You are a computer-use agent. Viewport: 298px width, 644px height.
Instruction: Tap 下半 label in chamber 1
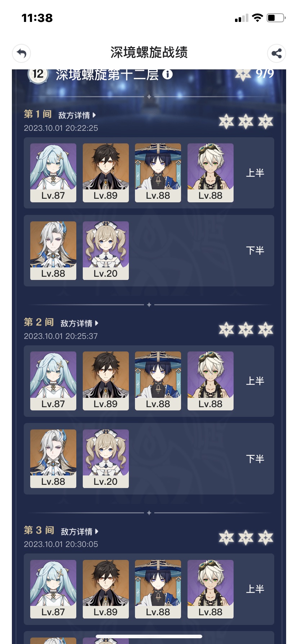(x=255, y=250)
